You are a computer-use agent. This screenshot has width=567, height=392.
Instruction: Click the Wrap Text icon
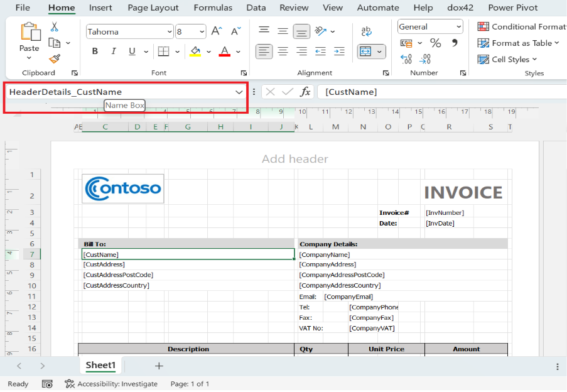(x=366, y=31)
